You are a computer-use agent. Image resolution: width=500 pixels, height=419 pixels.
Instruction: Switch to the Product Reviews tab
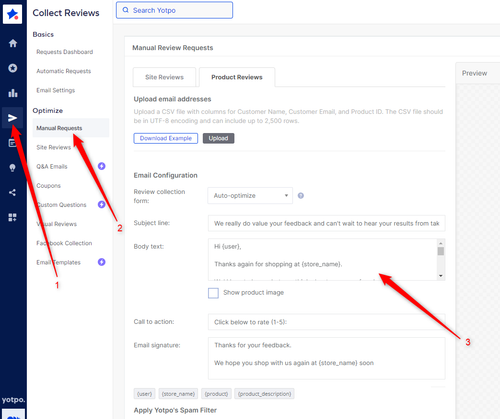pyautogui.click(x=237, y=77)
